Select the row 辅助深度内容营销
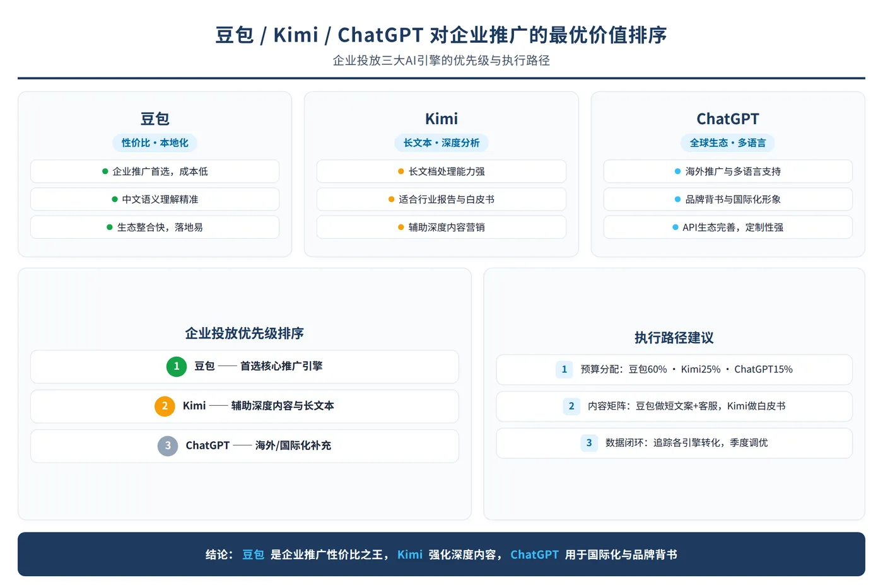Screen dimensions: 883x588 pos(441,227)
